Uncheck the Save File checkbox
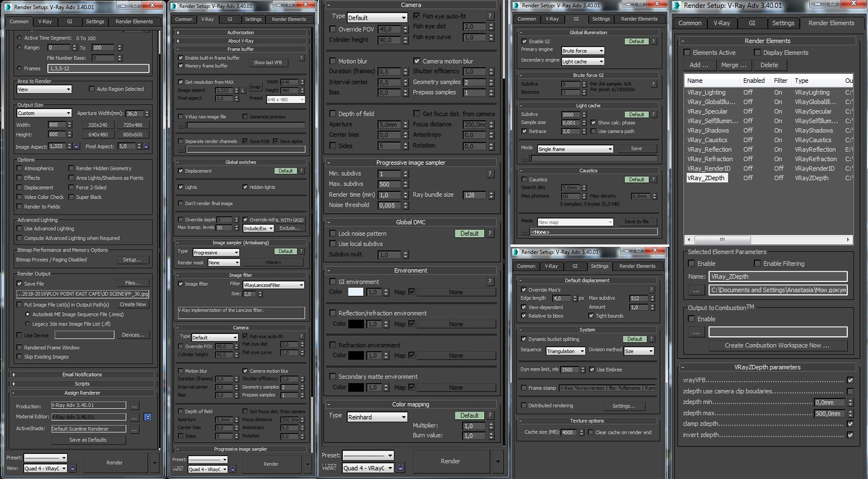868x479 pixels. (x=20, y=284)
